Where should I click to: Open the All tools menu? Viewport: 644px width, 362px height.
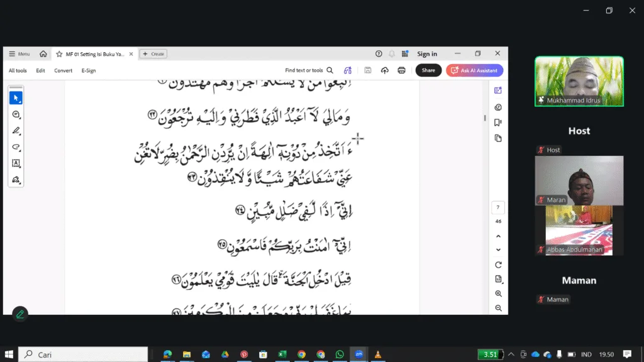point(18,70)
